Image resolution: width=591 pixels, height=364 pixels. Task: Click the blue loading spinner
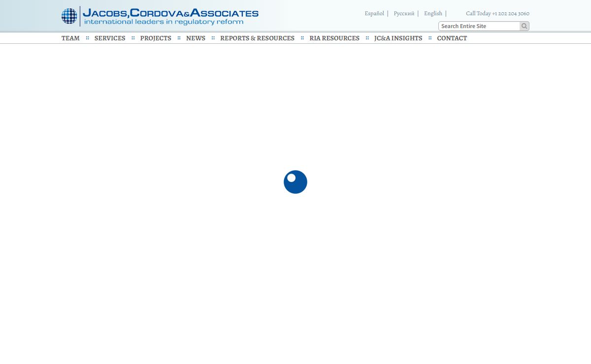pos(295,182)
